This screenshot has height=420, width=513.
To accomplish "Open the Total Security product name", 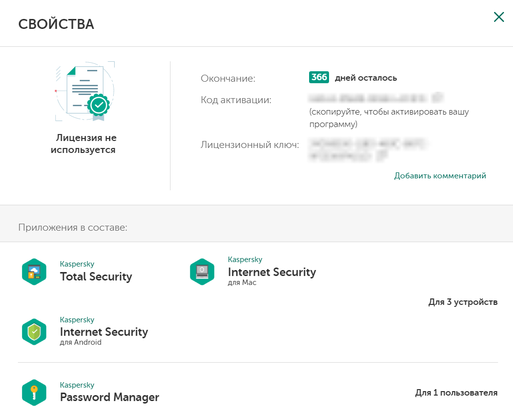I will pyautogui.click(x=96, y=277).
